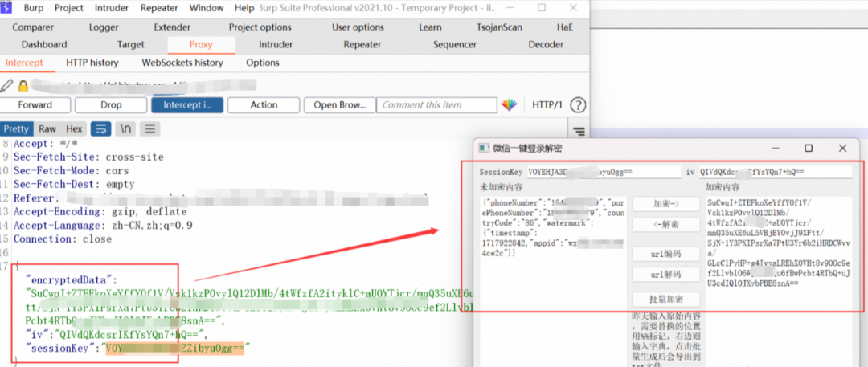Viewport: 868px width, 367px height.
Task: Click the iv input field
Action: [x=775, y=172]
